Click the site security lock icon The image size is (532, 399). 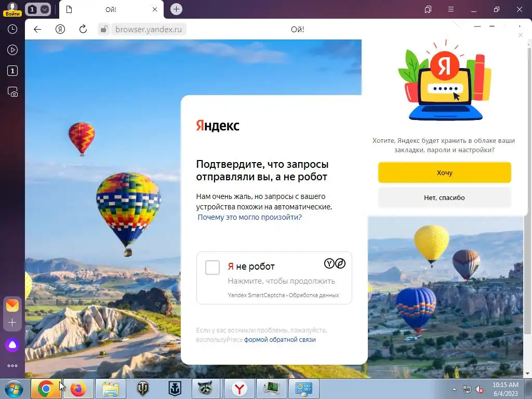coord(104,29)
